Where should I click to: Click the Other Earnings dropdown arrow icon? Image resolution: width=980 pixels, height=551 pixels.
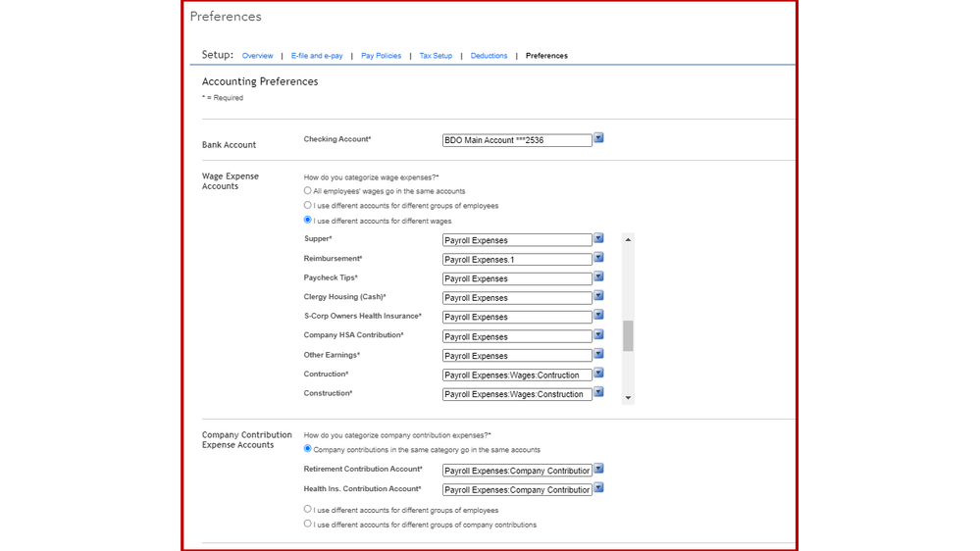[598, 355]
